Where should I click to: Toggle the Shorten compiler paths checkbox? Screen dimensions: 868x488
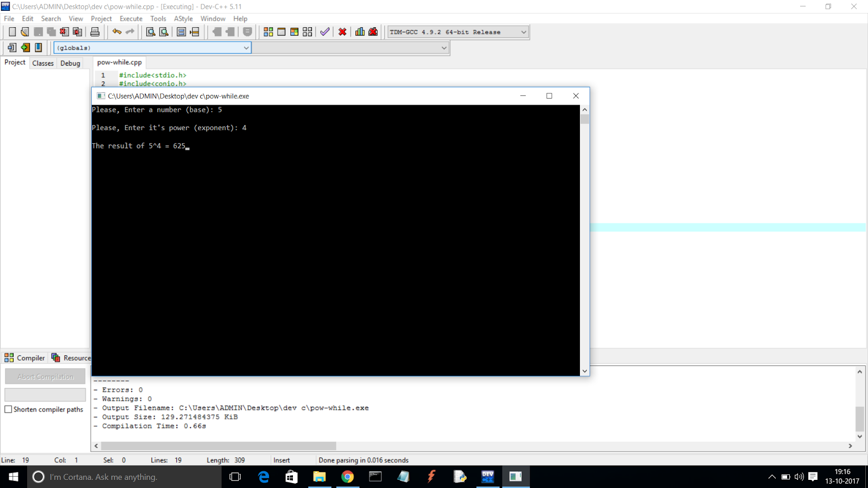coord(8,409)
